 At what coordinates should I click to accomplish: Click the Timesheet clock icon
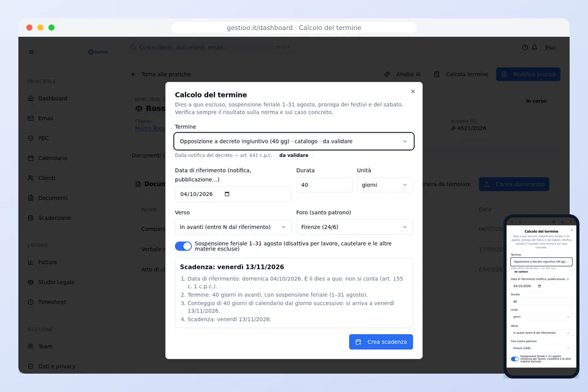pyautogui.click(x=31, y=302)
